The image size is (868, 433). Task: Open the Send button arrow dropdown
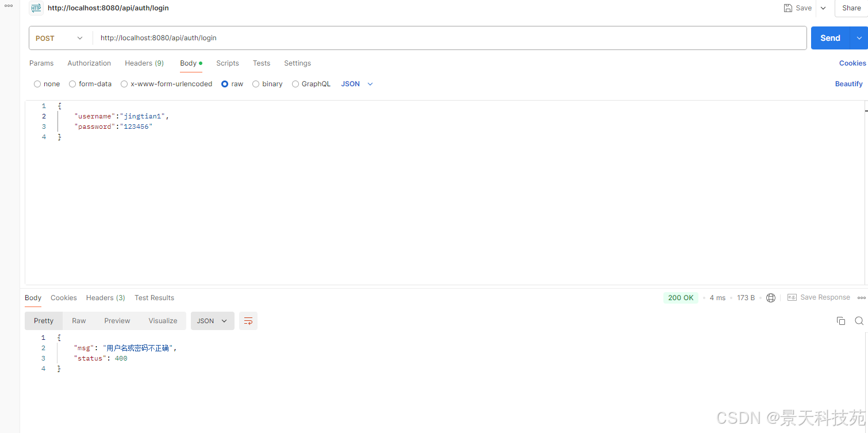point(859,38)
